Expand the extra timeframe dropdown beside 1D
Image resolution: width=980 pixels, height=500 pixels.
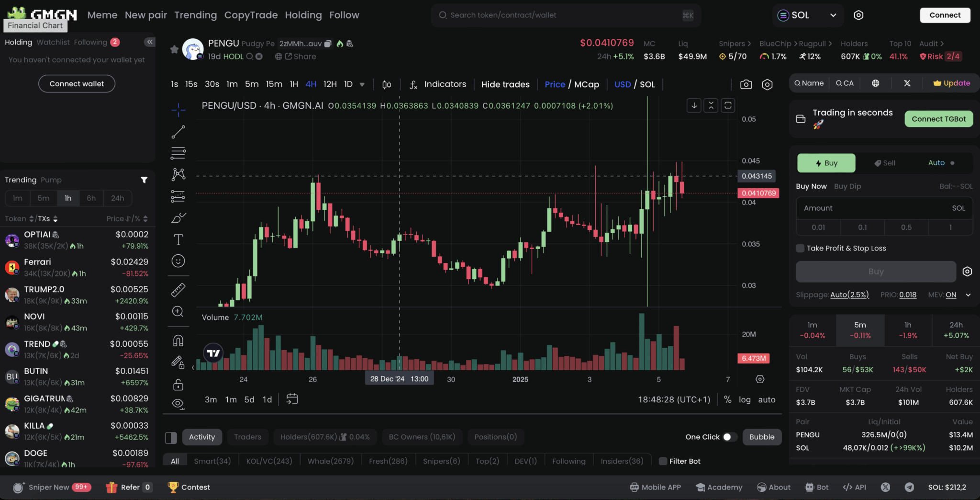(363, 84)
